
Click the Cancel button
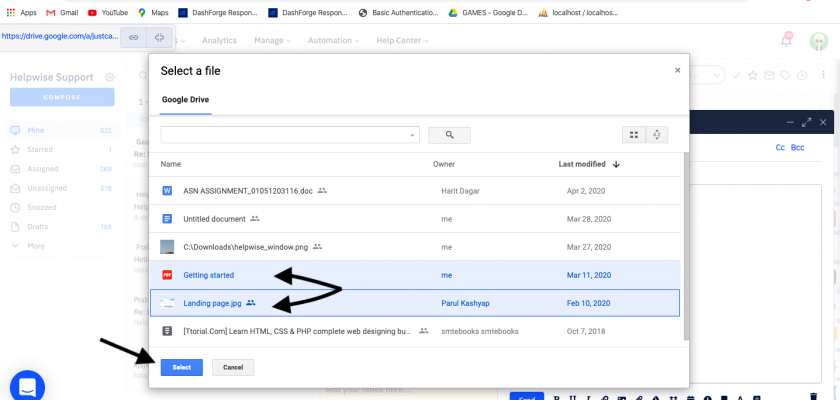coord(233,368)
